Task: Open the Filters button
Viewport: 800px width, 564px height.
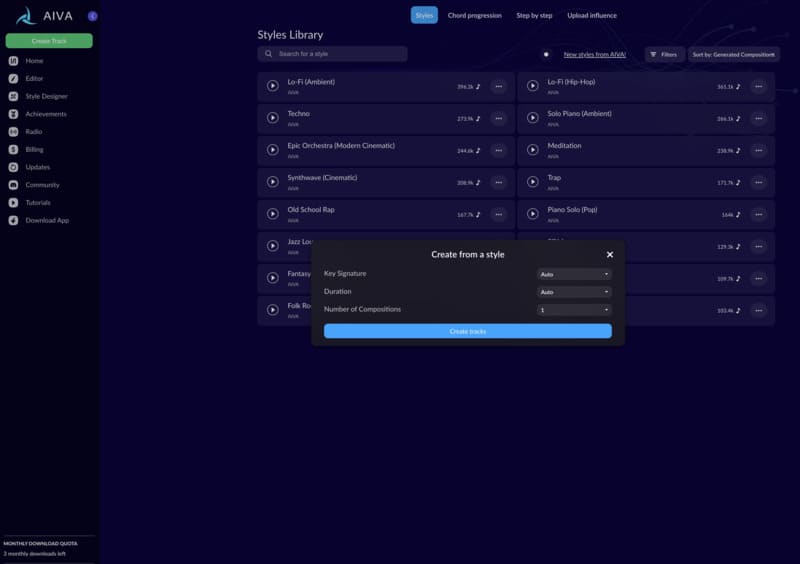Action: 664,55
